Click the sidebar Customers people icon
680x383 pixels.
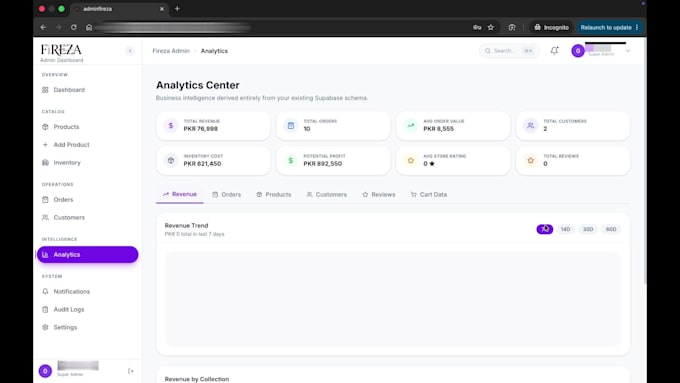click(45, 217)
